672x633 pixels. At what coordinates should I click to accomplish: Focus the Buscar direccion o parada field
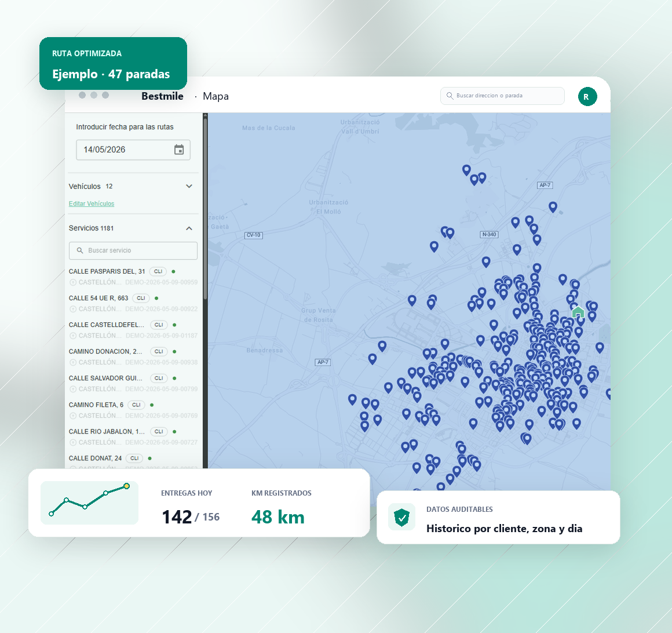tap(502, 96)
